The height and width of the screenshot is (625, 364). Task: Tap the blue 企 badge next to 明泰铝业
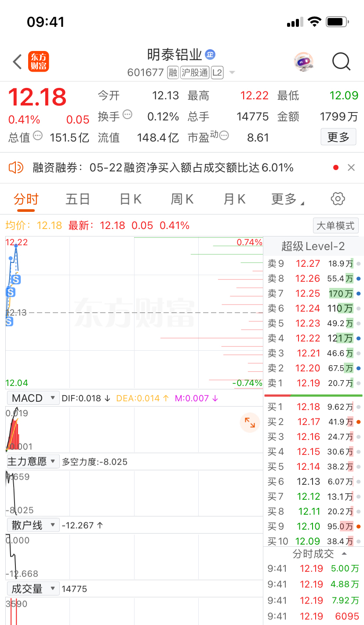(x=210, y=55)
